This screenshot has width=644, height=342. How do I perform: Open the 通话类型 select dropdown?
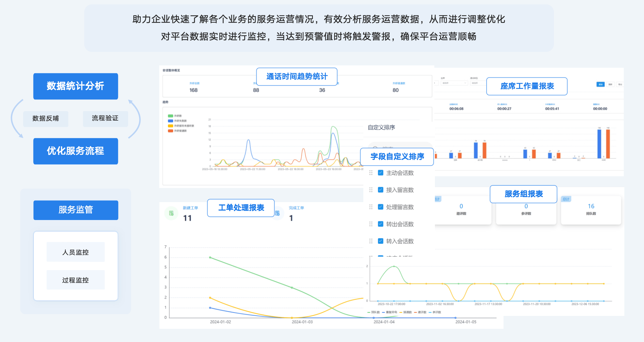[478, 83]
